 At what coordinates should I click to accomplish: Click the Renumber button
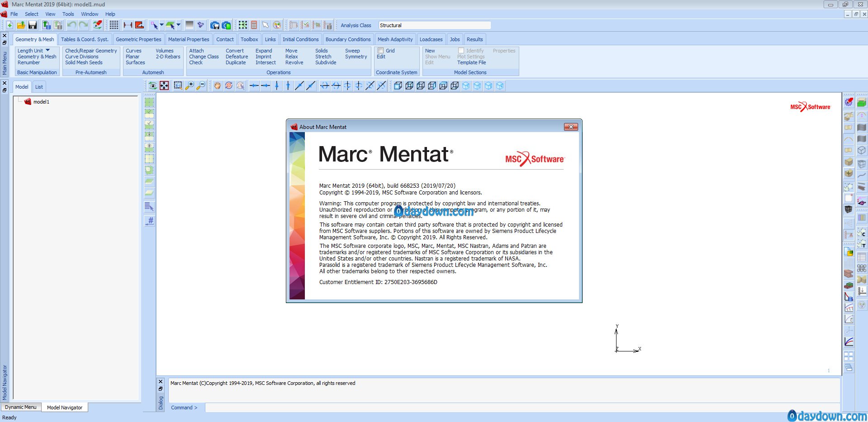pyautogui.click(x=28, y=62)
